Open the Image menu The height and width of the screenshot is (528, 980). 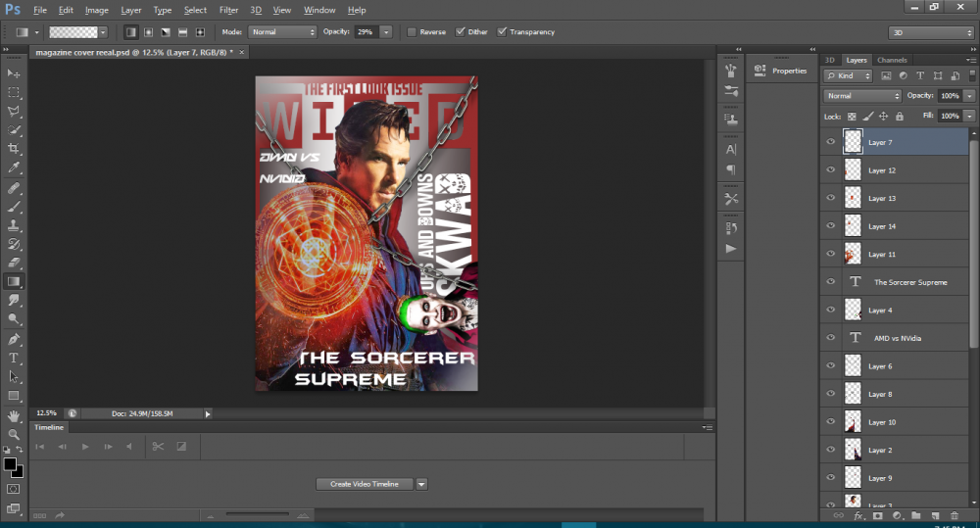(x=96, y=10)
